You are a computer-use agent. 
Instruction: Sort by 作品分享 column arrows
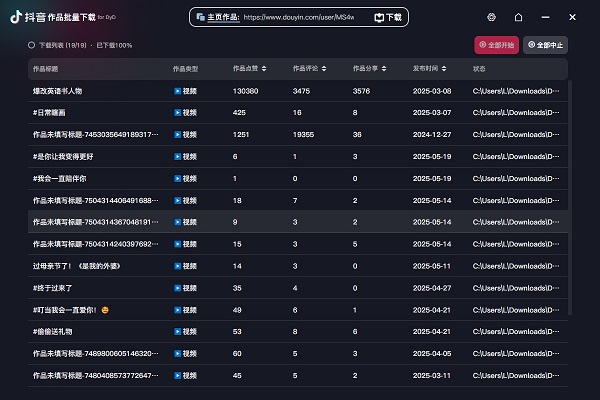[x=384, y=69]
